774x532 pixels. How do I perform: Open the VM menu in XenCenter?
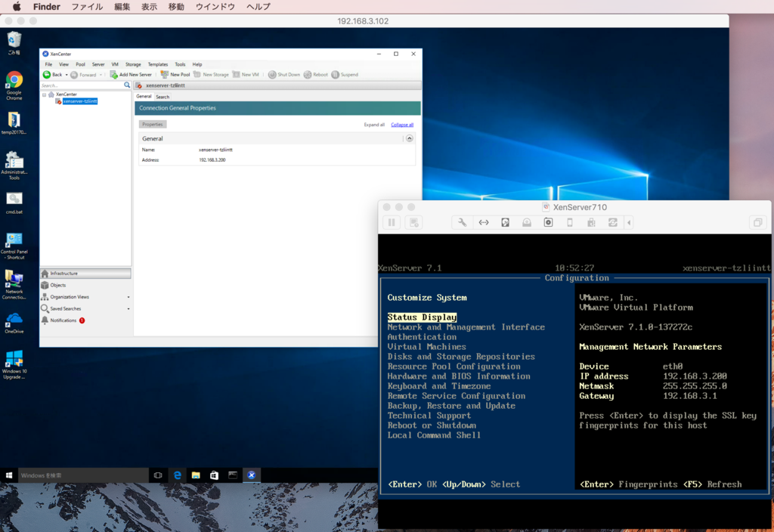115,64
